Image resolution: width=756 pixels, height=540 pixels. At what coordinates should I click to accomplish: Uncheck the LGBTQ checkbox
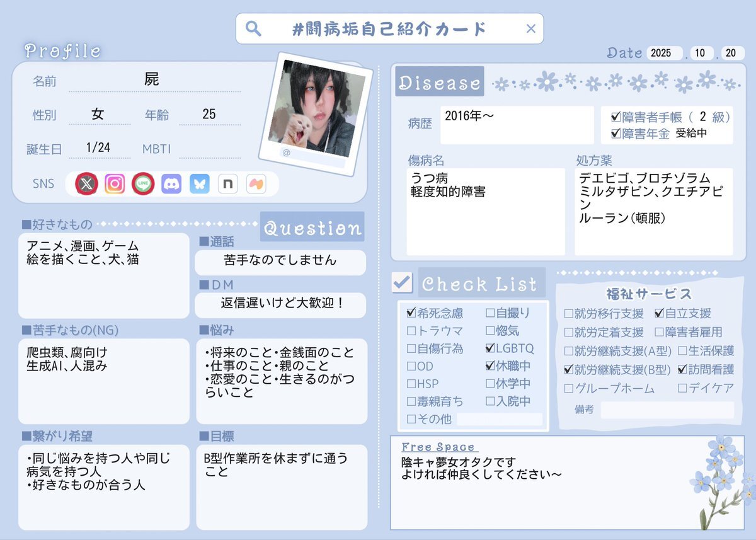click(490, 348)
